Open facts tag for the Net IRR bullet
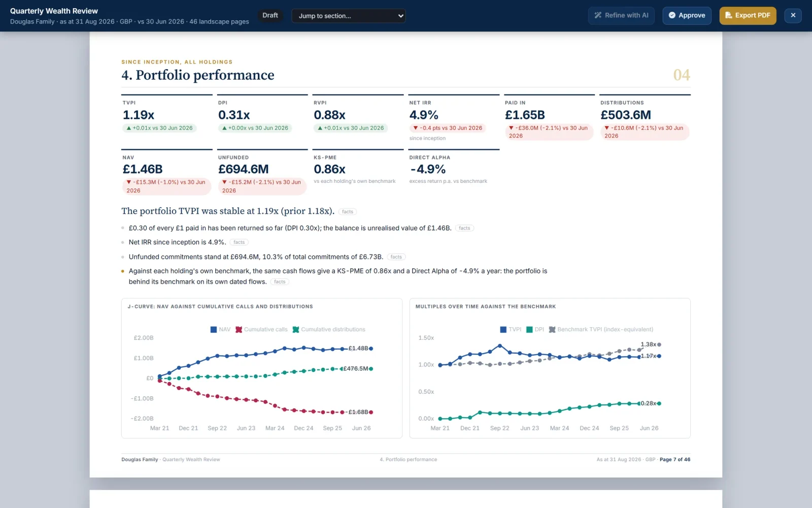Screen dimensions: 812x508 coord(239,242)
